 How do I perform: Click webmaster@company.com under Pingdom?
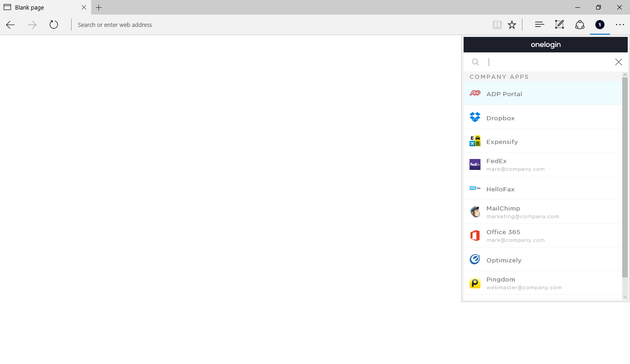[x=524, y=287]
